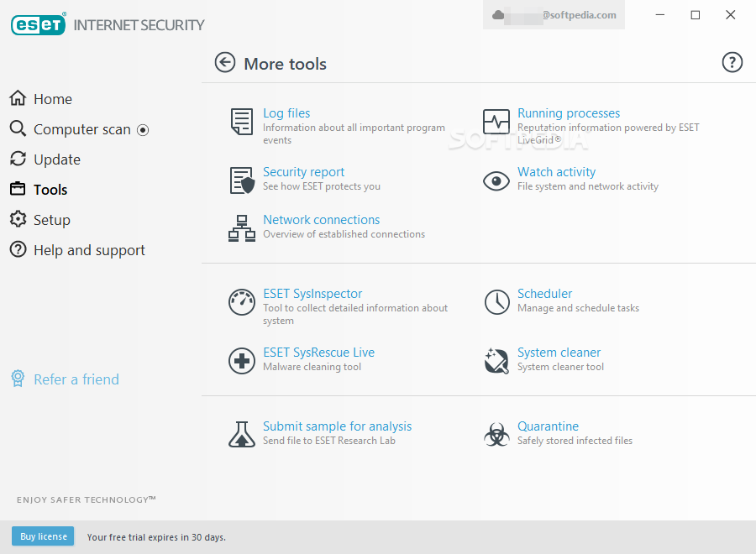Viewport: 756px width, 554px height.
Task: Click the Running processes pulse monitor icon
Action: click(496, 122)
